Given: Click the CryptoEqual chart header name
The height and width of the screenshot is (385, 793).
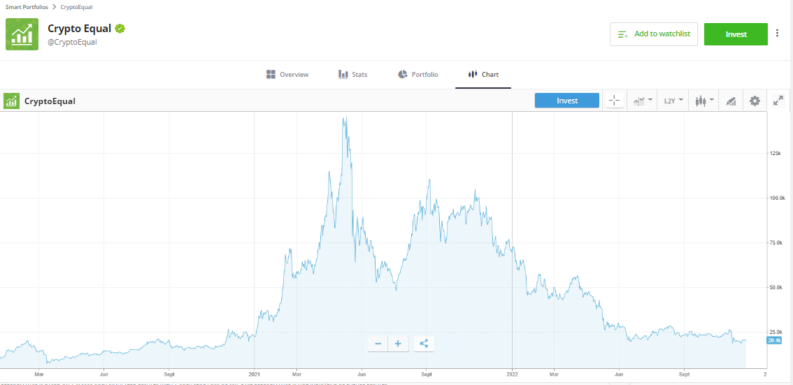Looking at the screenshot, I should tap(50, 101).
